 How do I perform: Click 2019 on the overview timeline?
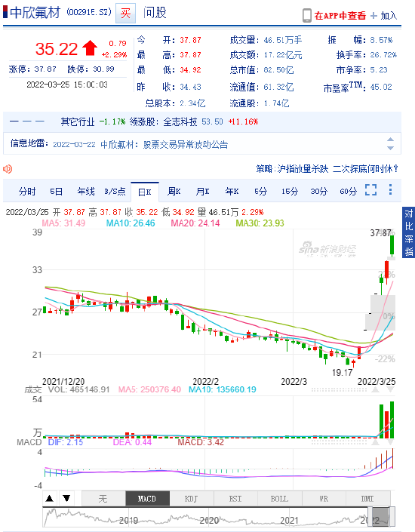tap(128, 520)
